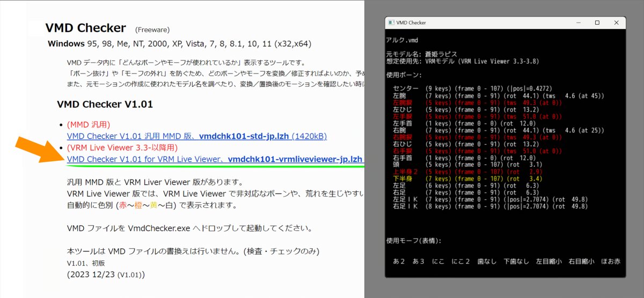The image size is (644, 298).
Task: Click the red '左腕捩' bone row
Action: [478, 102]
